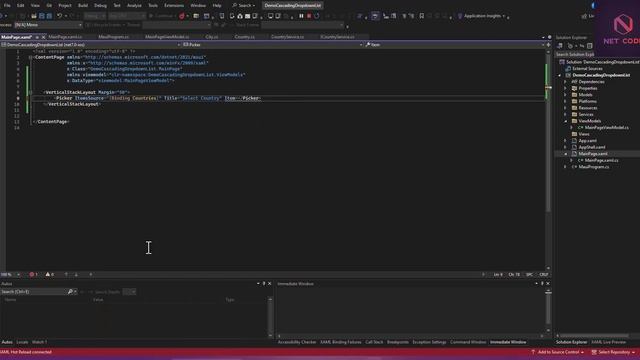Screen dimensions: 640x360
Task: Restart the debug session icon
Action: (x=317, y=16)
